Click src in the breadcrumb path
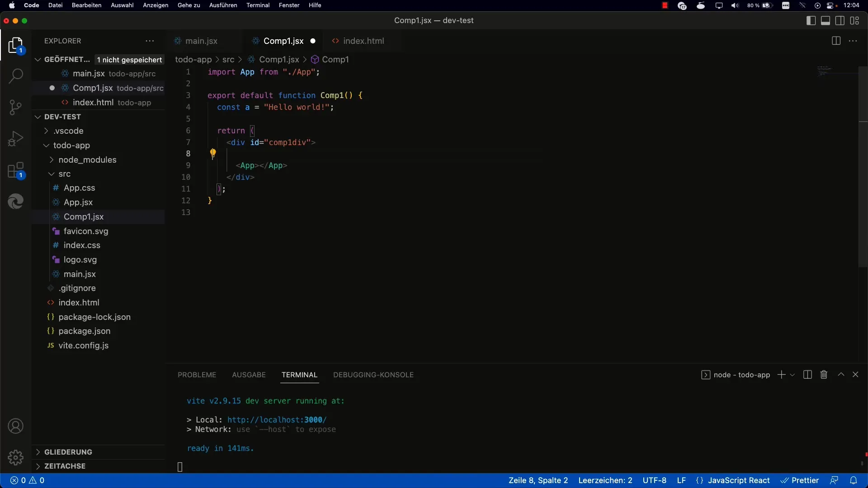This screenshot has width=868, height=488. click(x=228, y=60)
